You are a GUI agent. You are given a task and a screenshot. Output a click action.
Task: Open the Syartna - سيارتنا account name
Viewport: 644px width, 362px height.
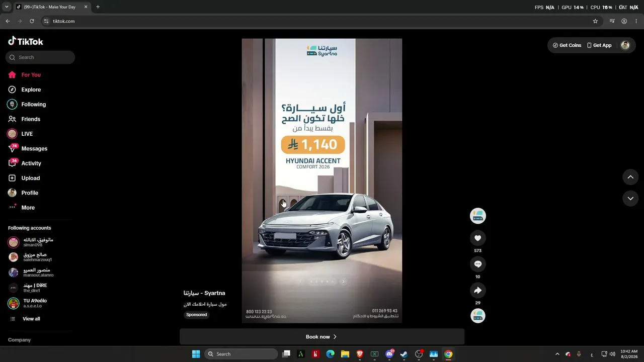point(204,293)
